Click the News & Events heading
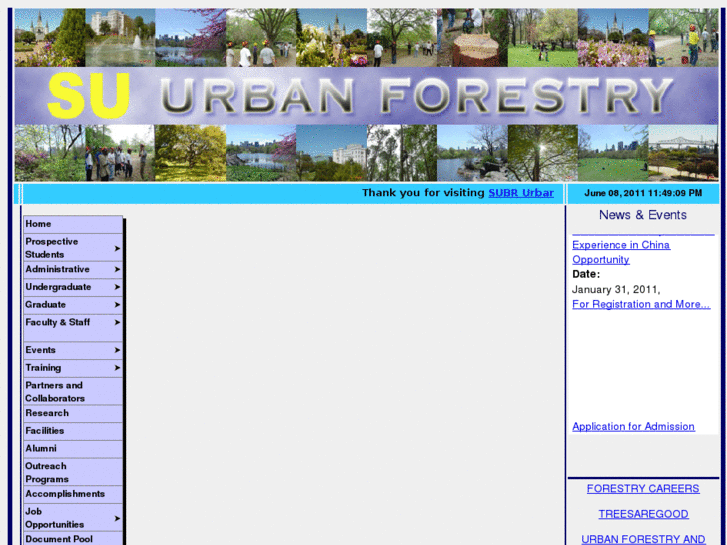Image resolution: width=727 pixels, height=545 pixels. [643, 215]
